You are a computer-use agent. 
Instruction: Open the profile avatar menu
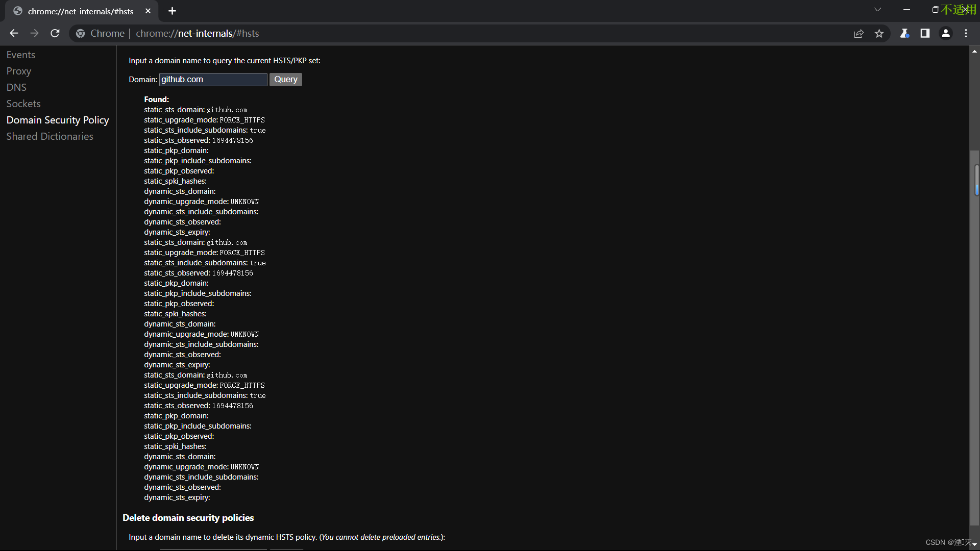945,33
